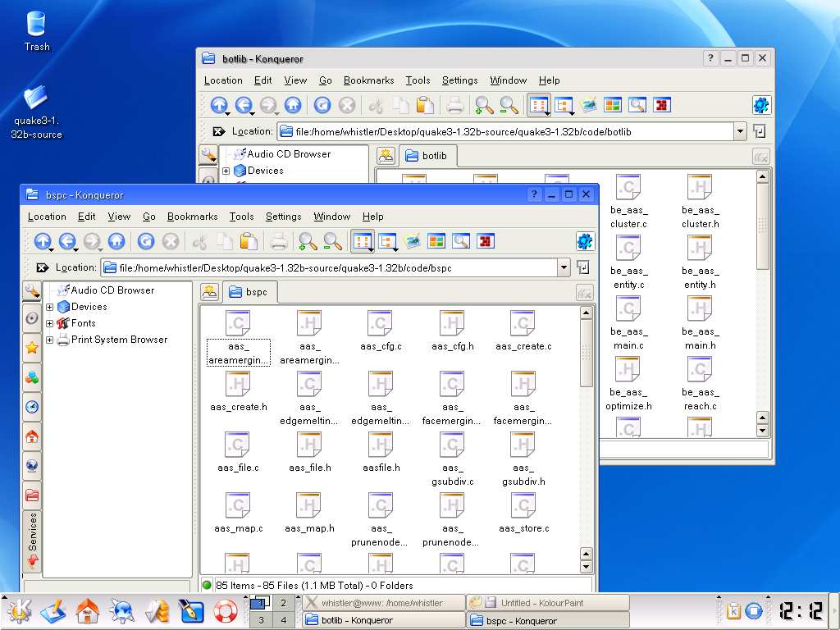Expand Devices node in botlib sidebar
This screenshot has height=630, width=840.
click(226, 171)
